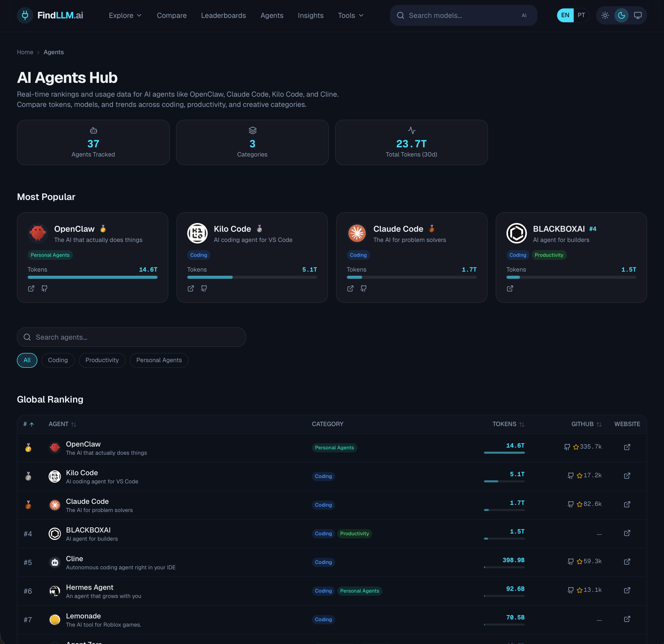This screenshot has width=664, height=644.
Task: Expand the Explore dropdown menu
Action: point(125,16)
